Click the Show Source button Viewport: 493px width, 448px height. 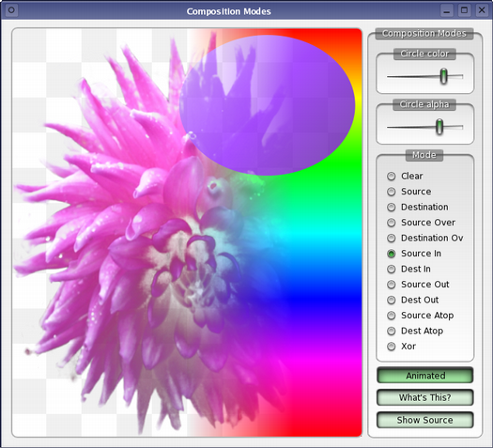425,420
